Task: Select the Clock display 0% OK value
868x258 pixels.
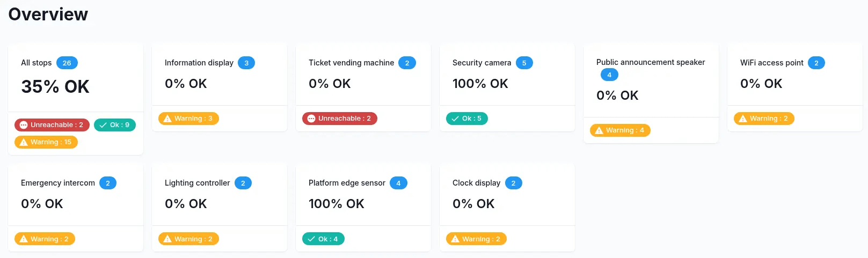Action: [473, 204]
